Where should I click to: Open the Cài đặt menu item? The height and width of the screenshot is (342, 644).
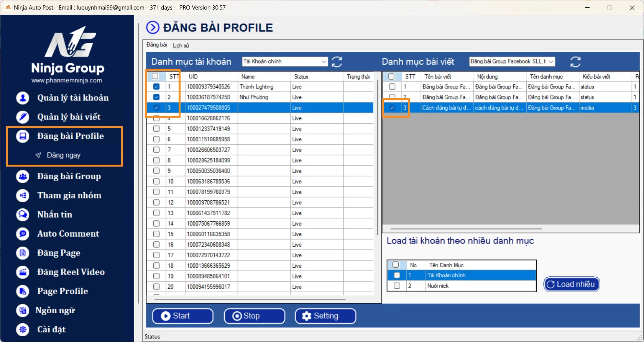click(51, 329)
